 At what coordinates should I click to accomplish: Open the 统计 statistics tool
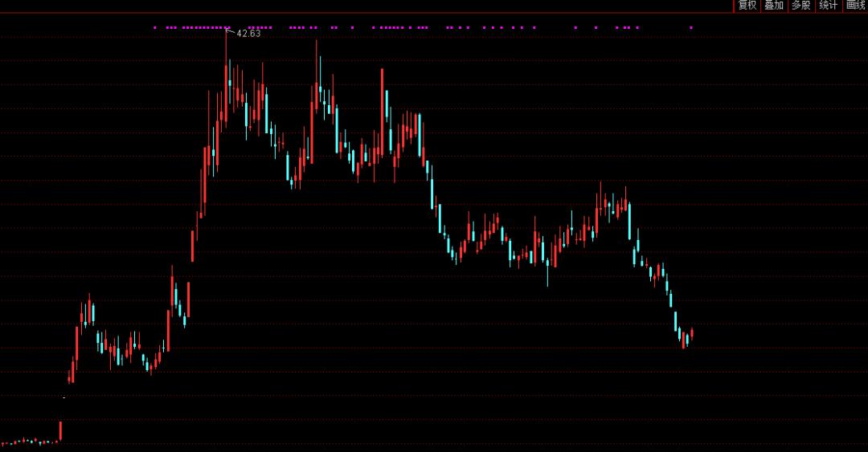tap(828, 6)
